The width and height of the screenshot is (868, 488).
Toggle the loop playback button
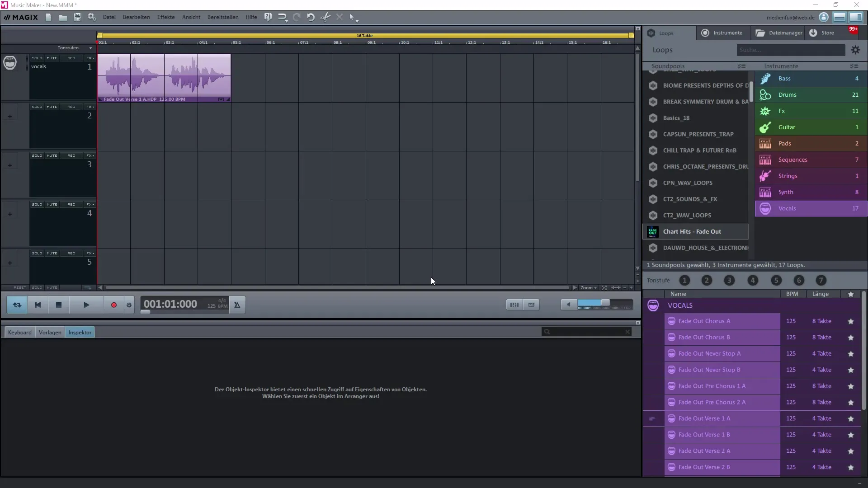tap(17, 305)
